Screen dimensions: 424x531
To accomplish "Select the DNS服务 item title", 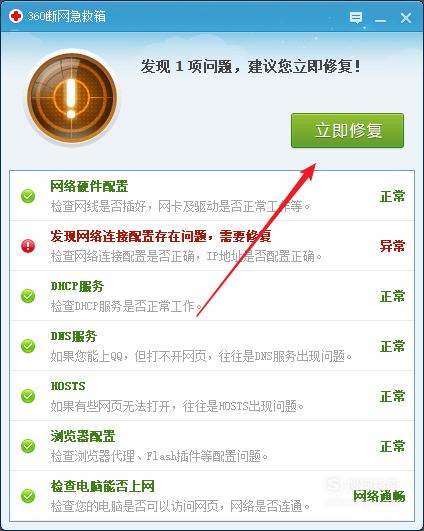I will click(74, 336).
